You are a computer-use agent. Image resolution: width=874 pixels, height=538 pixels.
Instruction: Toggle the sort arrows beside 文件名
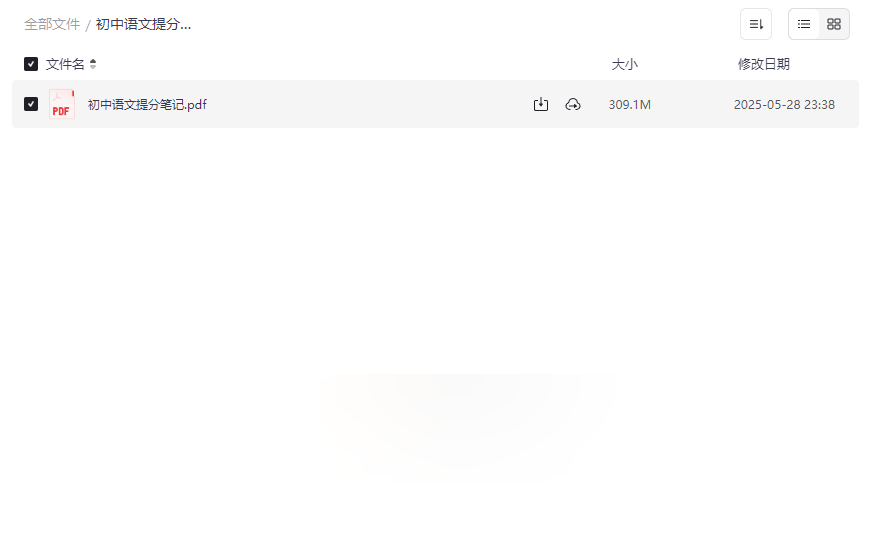pyautogui.click(x=93, y=64)
